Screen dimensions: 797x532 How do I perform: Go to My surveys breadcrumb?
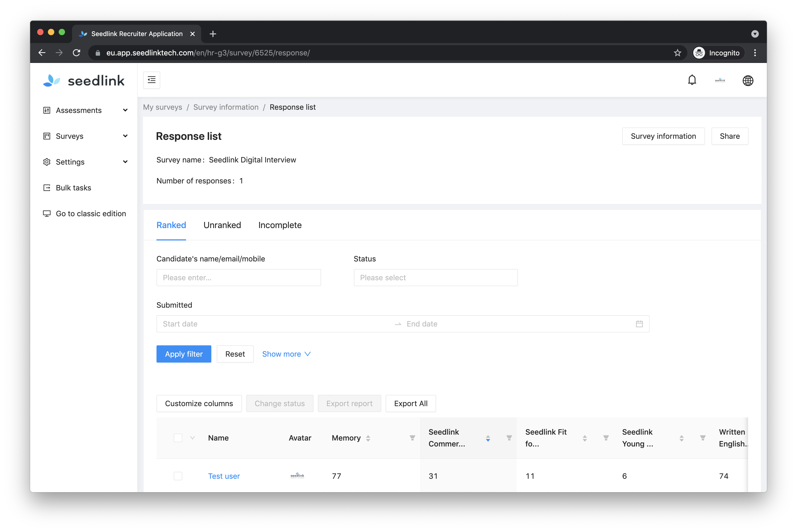point(162,107)
